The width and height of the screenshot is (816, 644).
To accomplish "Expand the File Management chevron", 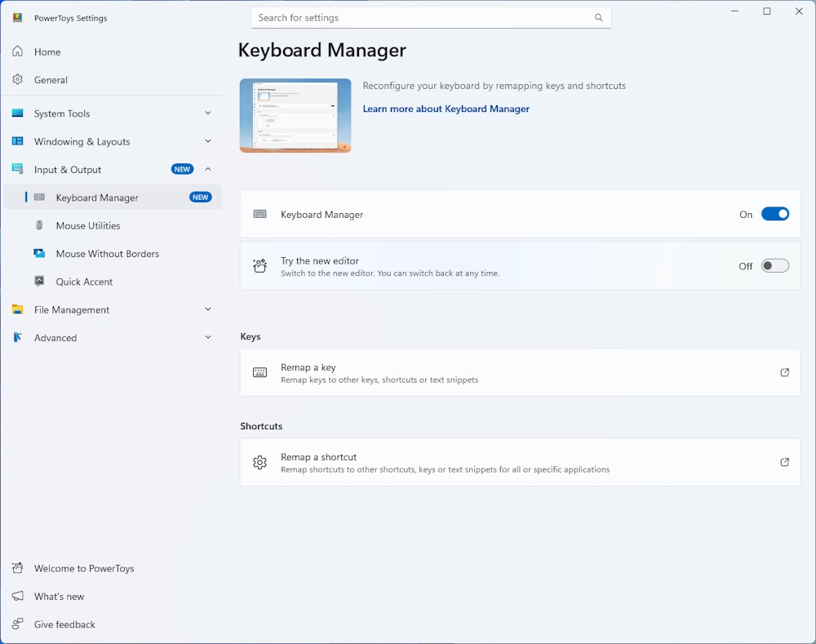I will pyautogui.click(x=207, y=310).
